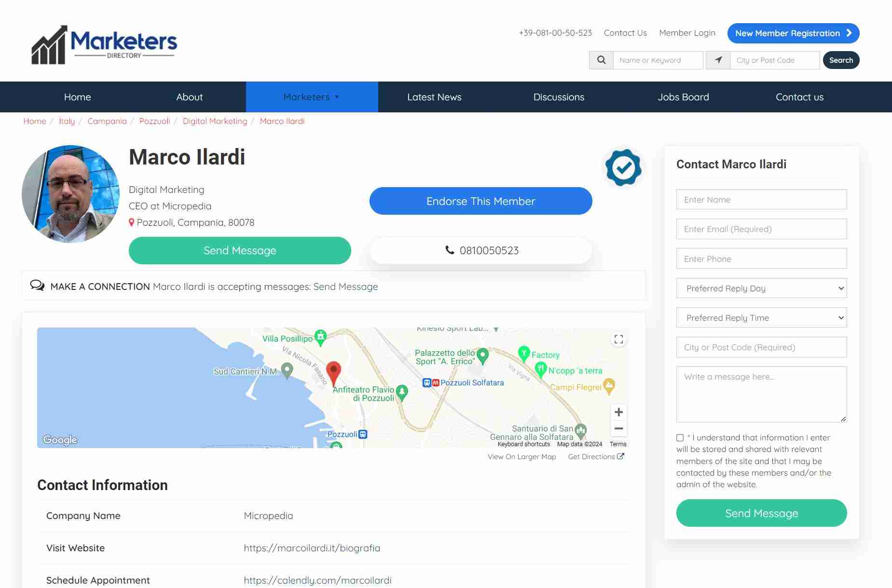Image resolution: width=892 pixels, height=588 pixels.
Task: Open the Jobs Board menu item
Action: [683, 96]
